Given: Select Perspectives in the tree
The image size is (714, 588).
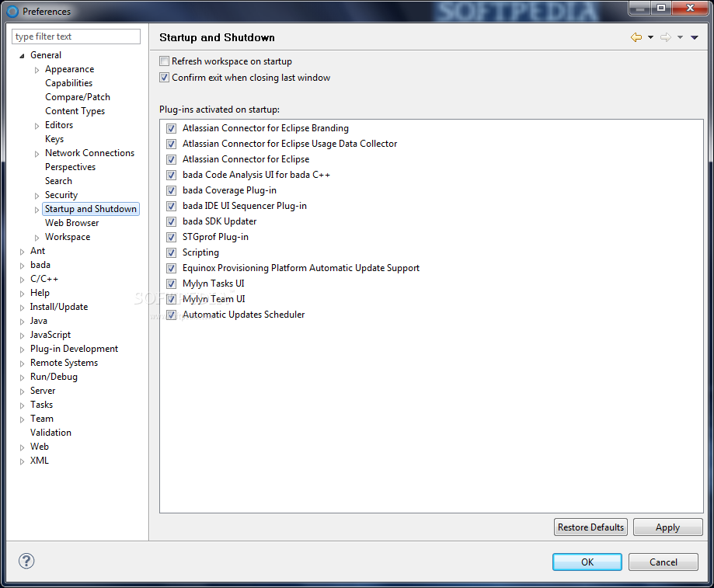Looking at the screenshot, I should point(70,167).
